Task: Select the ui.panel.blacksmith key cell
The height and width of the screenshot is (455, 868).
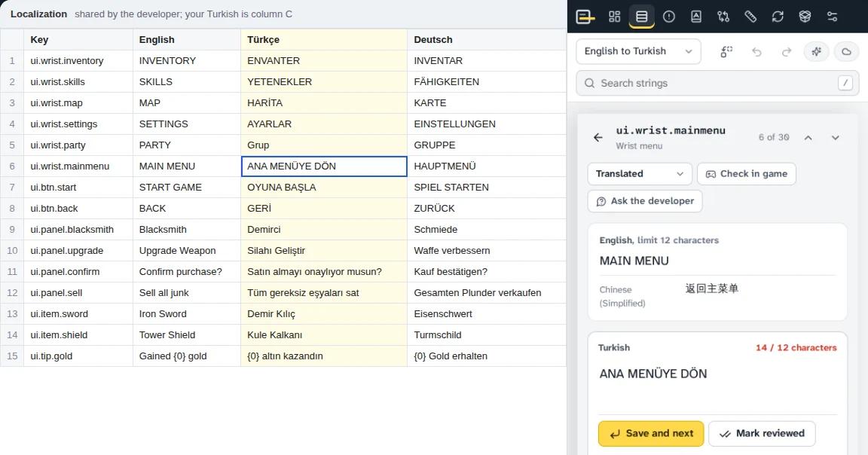Action: tap(78, 229)
